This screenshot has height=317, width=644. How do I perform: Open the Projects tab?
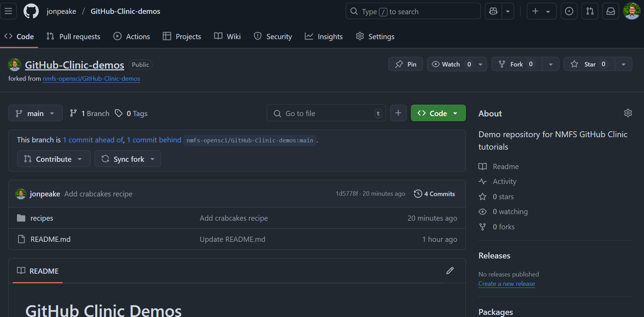(182, 36)
